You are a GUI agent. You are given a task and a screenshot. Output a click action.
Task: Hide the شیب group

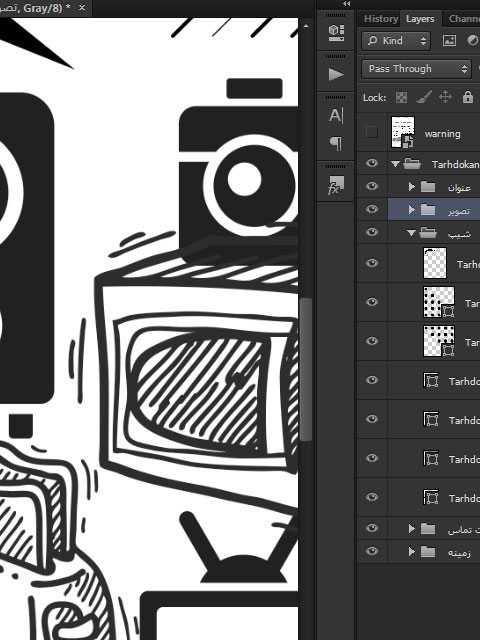(371, 232)
